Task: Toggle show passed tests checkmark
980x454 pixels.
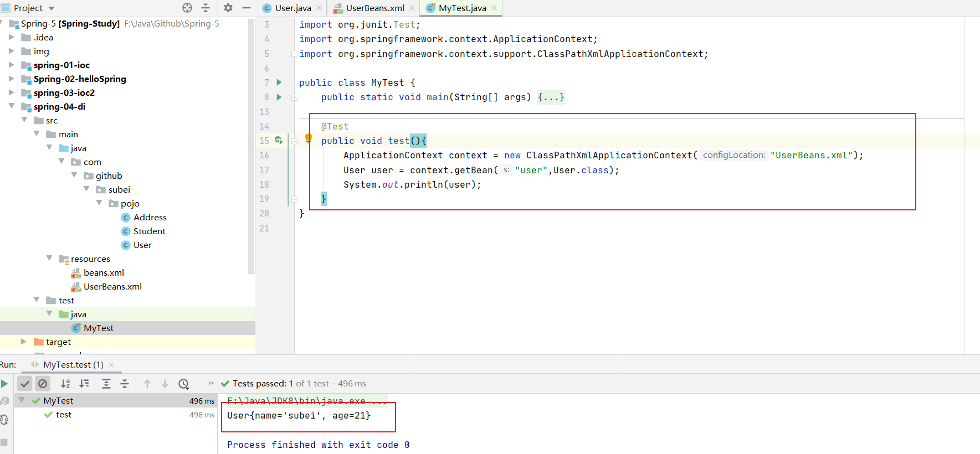Action: 25,383
